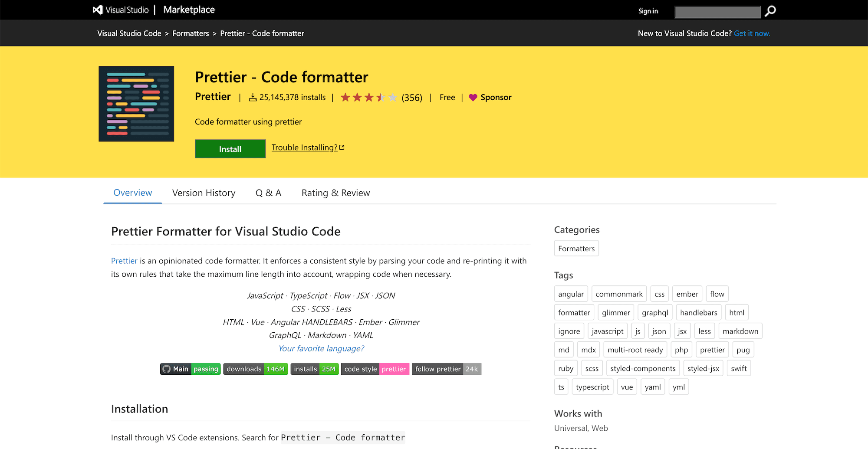Switch to Rating & Review tab
This screenshot has height=449, width=868.
point(336,193)
